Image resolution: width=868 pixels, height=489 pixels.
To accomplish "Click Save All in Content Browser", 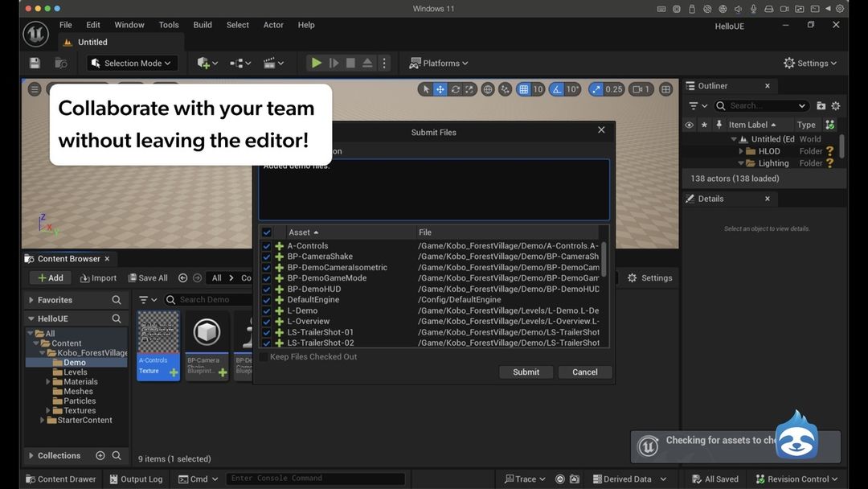I will pos(148,278).
